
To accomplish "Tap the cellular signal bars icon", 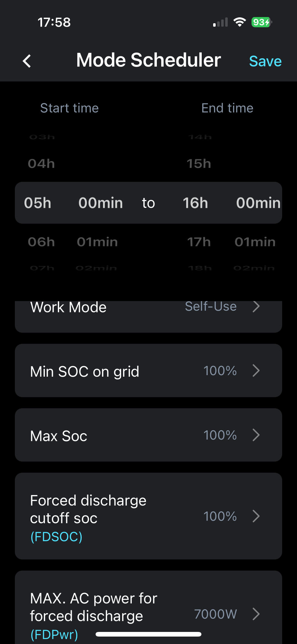I will click(220, 22).
